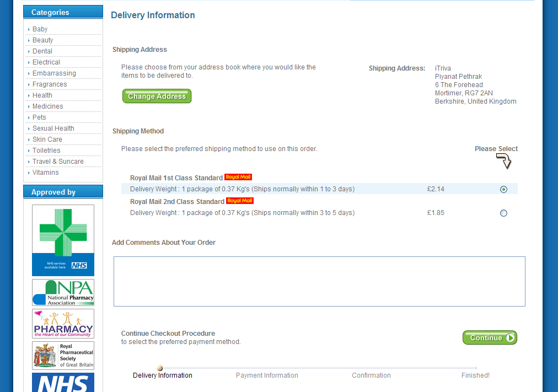558x392 pixels.
Task: Click the Pharmacy Heart of our Community logo
Action: (63, 323)
